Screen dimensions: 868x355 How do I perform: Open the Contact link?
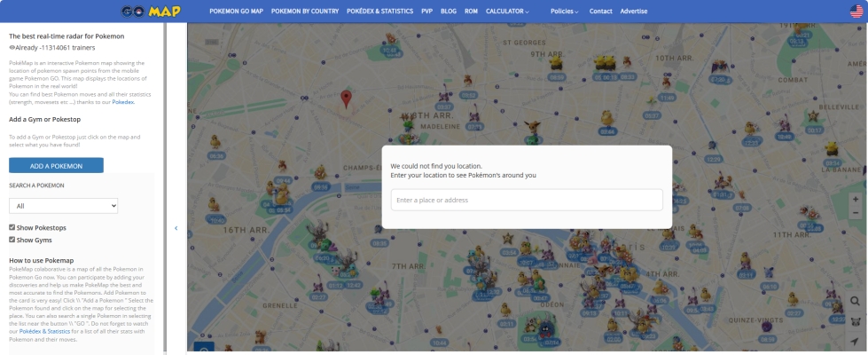coord(600,11)
